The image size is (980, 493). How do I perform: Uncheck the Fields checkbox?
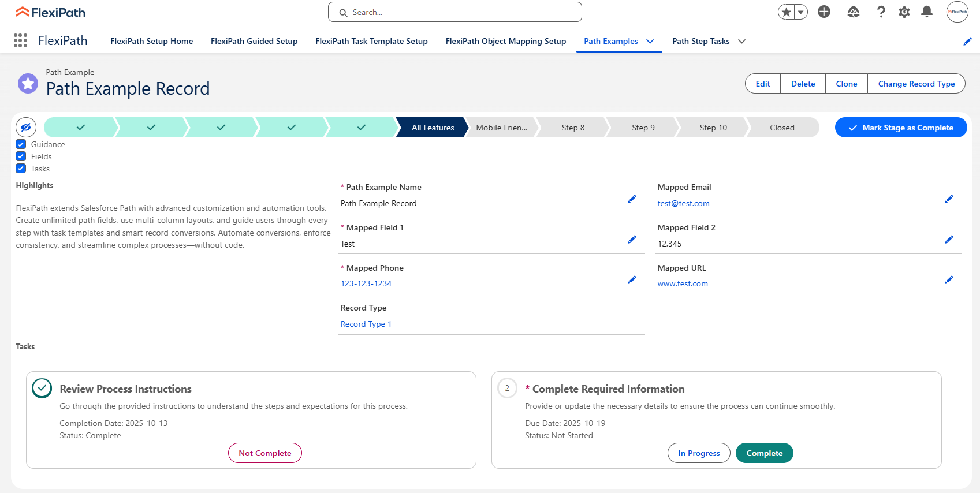coord(21,156)
